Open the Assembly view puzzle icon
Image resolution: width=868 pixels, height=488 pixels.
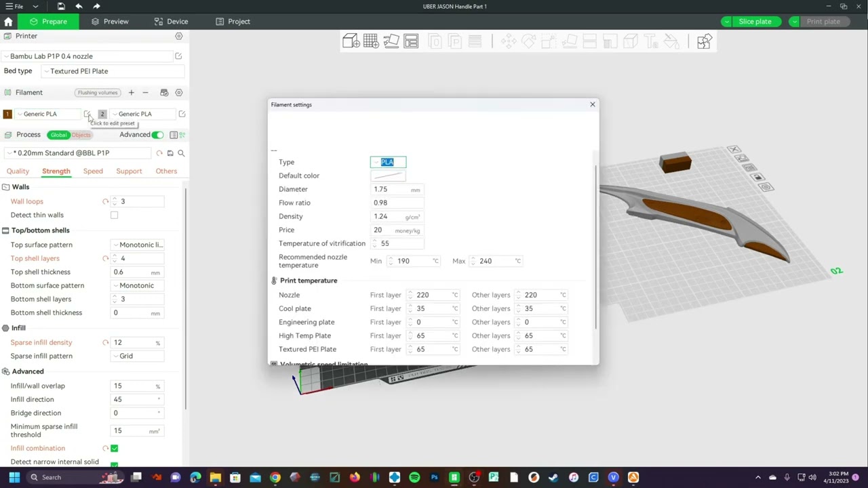click(704, 42)
